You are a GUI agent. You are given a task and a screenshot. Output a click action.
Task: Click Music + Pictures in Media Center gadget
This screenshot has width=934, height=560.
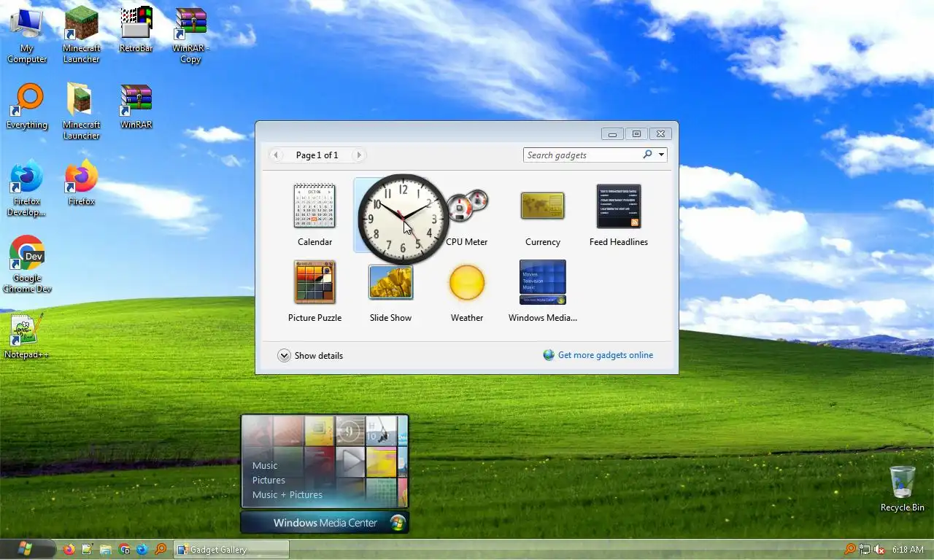287,494
